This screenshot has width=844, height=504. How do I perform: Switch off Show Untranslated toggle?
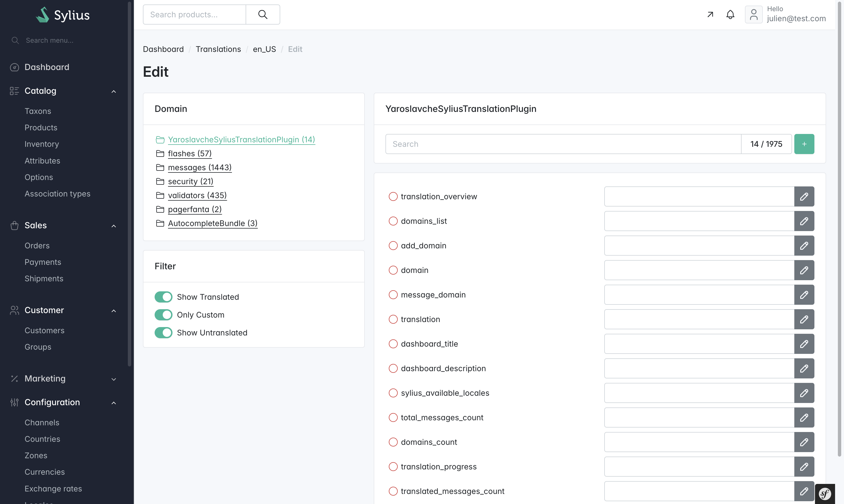(163, 333)
